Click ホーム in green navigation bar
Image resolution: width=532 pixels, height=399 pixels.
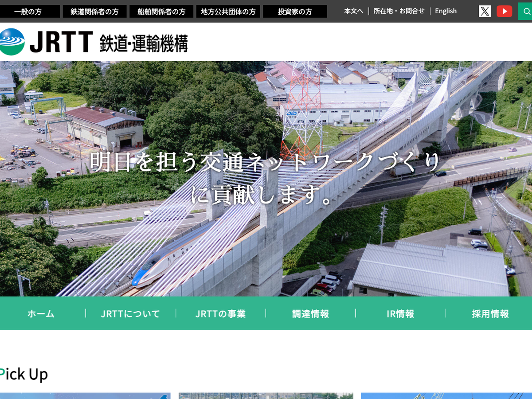pyautogui.click(x=41, y=313)
